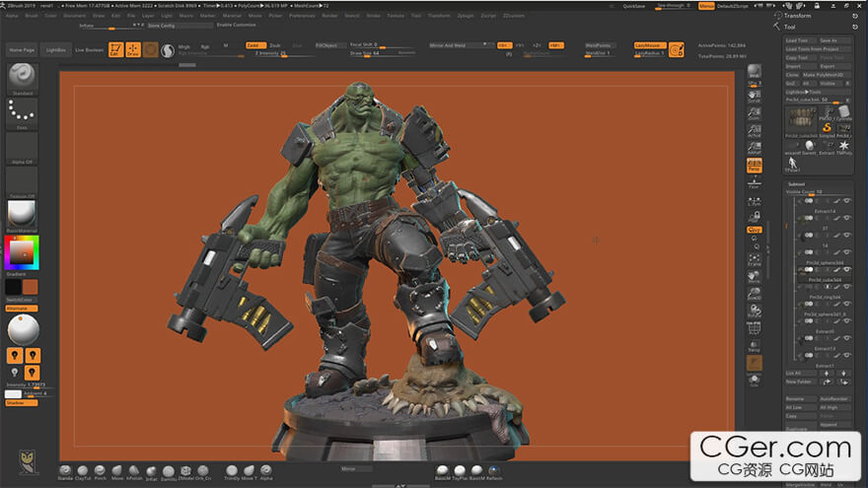Open the Standard brush selector thumbnail

coord(22,79)
